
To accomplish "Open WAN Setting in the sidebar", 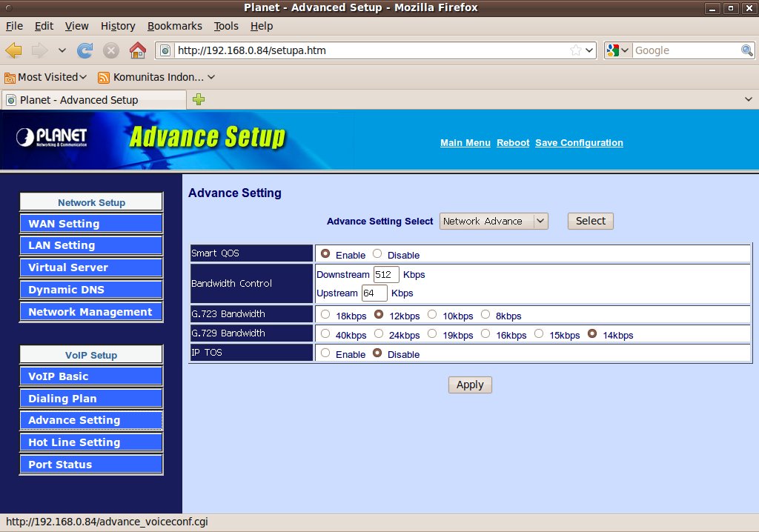I will point(90,224).
